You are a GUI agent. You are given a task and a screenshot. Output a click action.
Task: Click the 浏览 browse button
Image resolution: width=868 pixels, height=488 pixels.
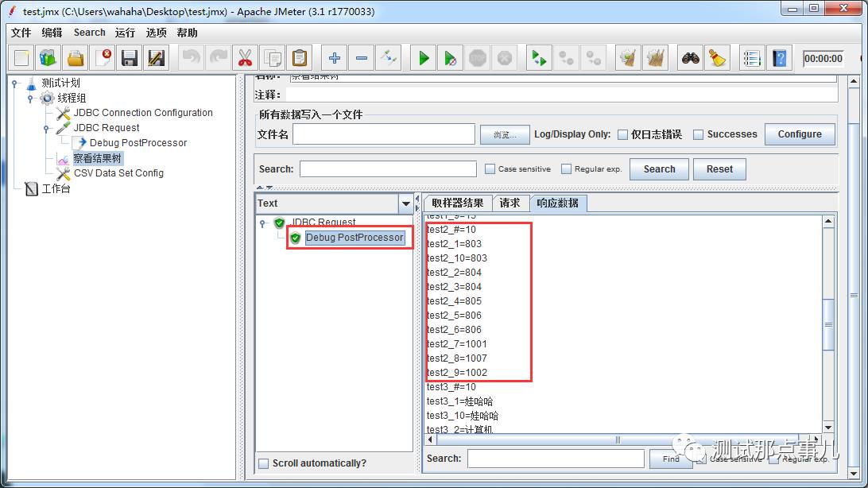tap(504, 134)
